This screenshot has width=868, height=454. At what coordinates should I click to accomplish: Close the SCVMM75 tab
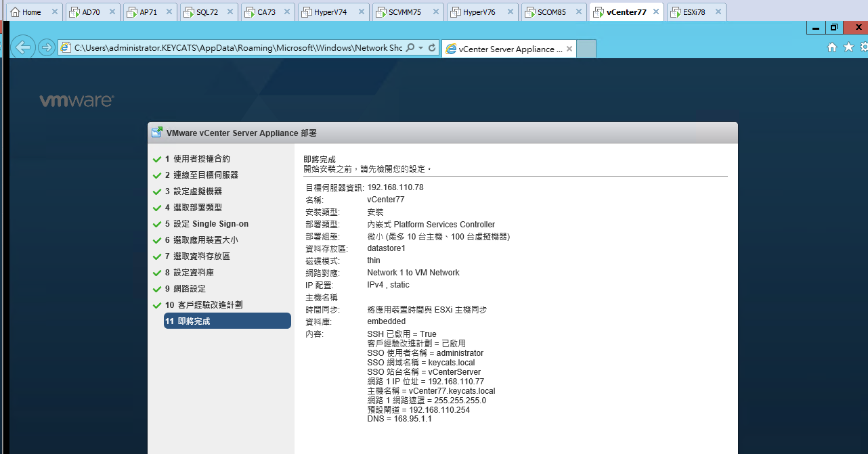click(x=435, y=12)
